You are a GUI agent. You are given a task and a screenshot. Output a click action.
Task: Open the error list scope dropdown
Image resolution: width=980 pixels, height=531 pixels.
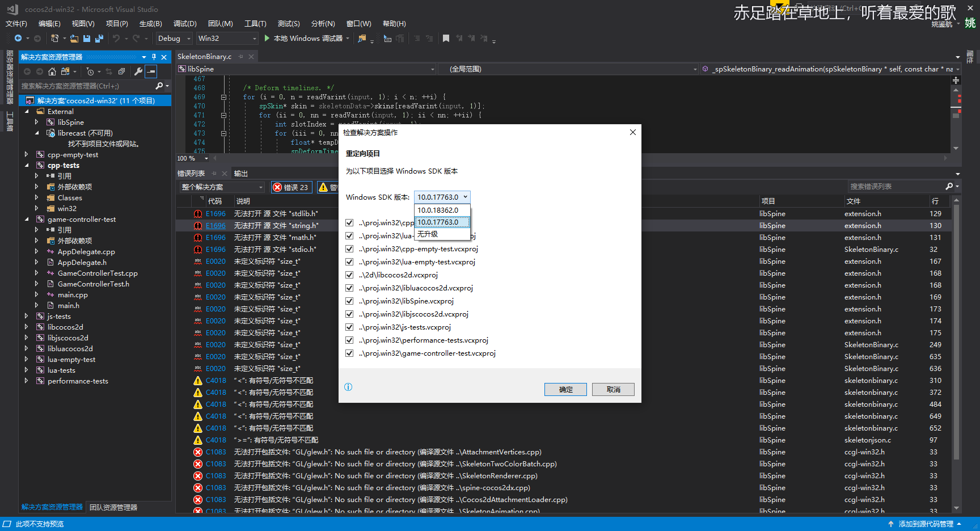(222, 187)
